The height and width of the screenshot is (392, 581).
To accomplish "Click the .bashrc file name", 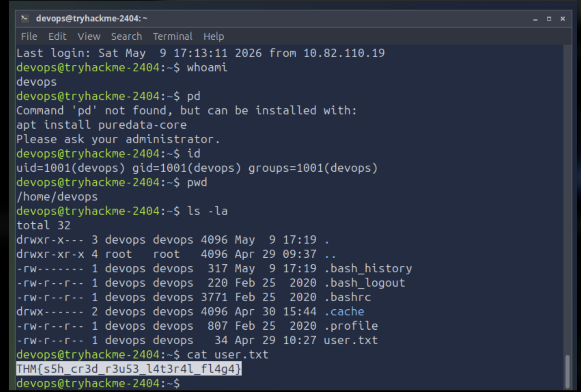I will (347, 297).
